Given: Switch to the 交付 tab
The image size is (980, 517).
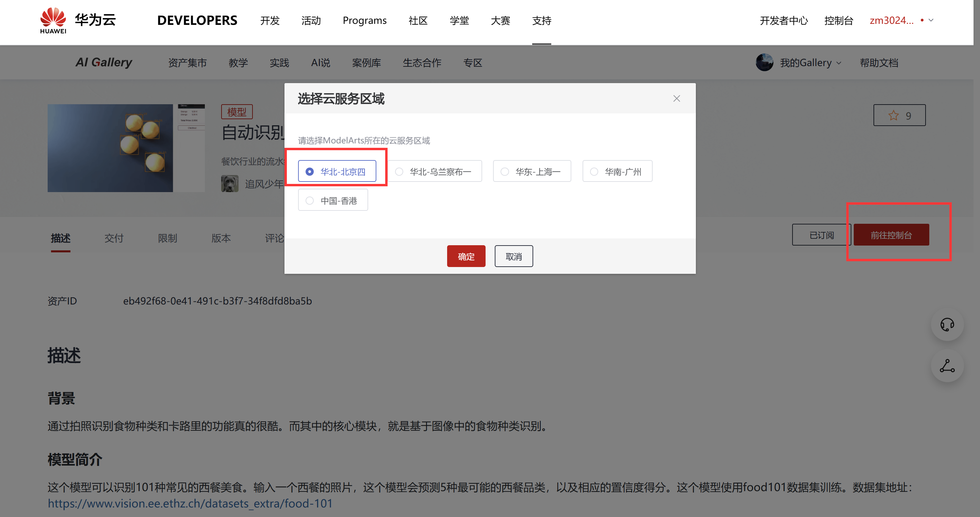Looking at the screenshot, I should 114,238.
